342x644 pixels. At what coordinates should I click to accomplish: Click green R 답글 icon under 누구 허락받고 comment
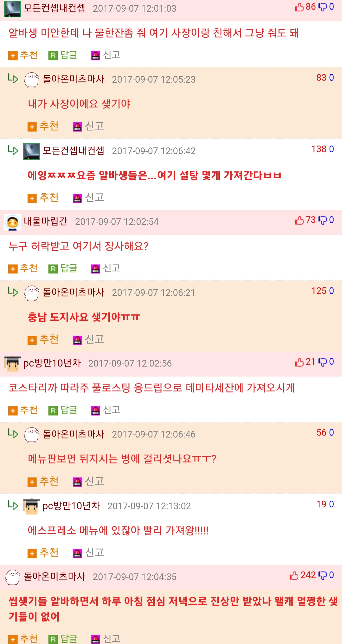click(x=53, y=269)
